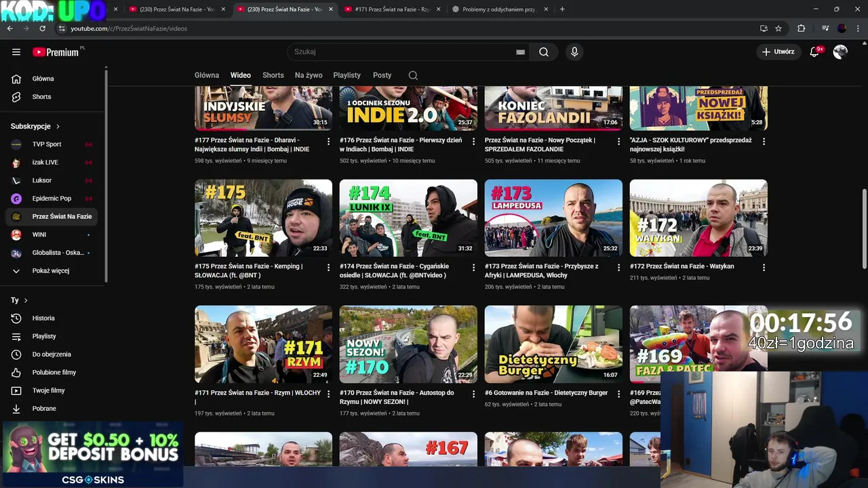The image size is (868, 488).
Task: Open the YouTube hamburger guide menu
Action: tap(16, 52)
